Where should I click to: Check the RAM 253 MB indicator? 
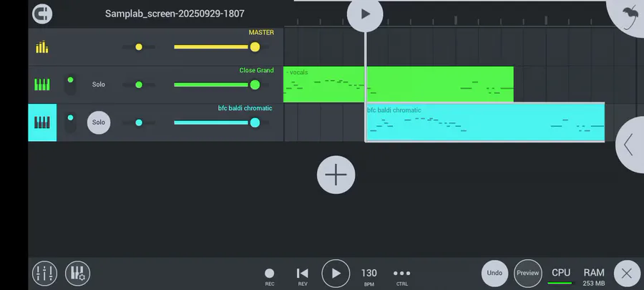pos(594,277)
